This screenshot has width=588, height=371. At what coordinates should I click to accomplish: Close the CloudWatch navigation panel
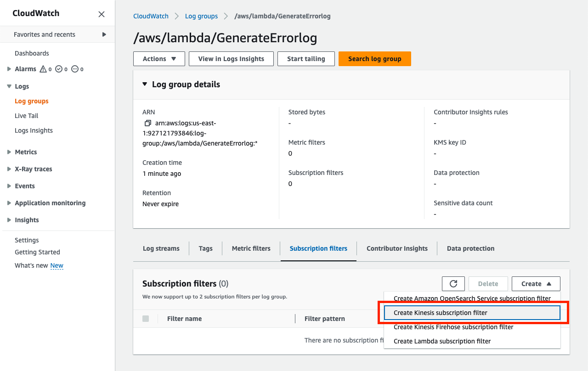point(102,14)
